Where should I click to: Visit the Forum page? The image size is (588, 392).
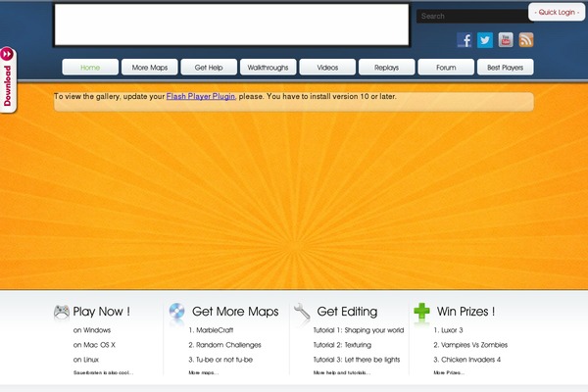point(446,68)
